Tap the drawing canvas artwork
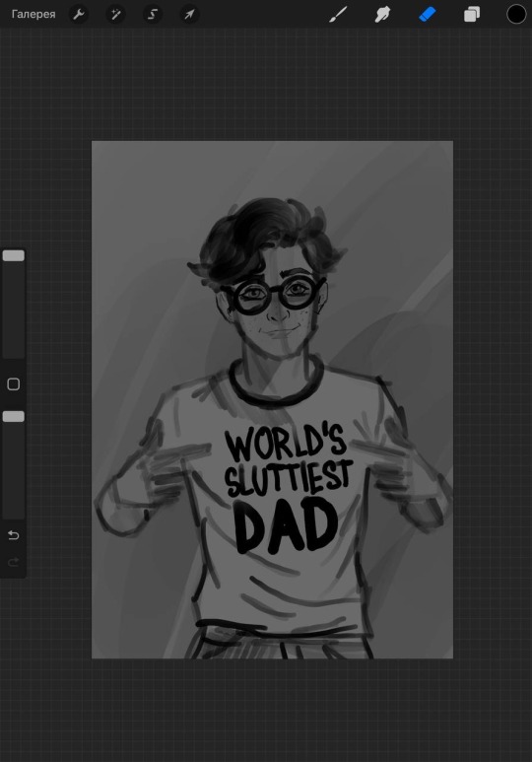The width and height of the screenshot is (532, 762). click(272, 399)
